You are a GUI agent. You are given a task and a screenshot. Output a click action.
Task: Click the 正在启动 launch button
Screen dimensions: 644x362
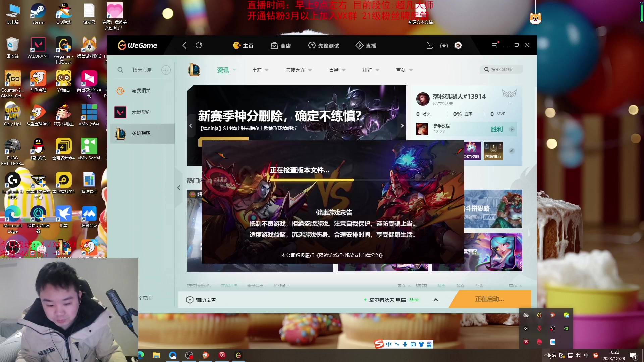coord(490,299)
